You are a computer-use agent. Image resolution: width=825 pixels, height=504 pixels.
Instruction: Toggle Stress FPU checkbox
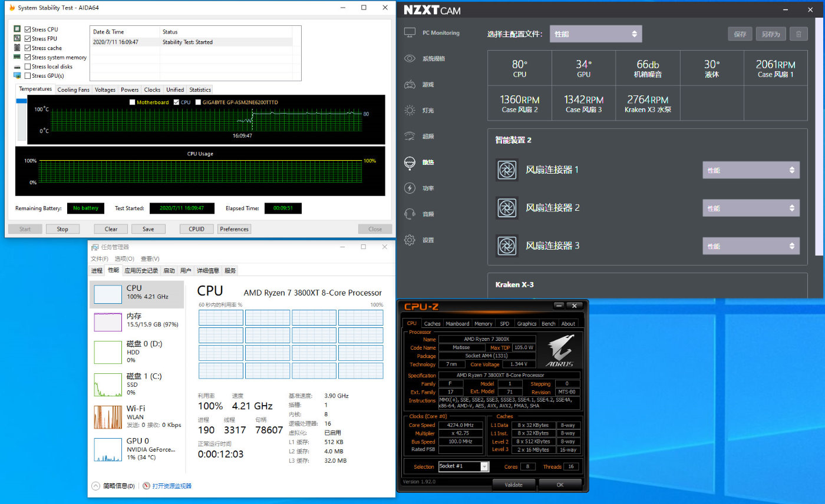28,39
